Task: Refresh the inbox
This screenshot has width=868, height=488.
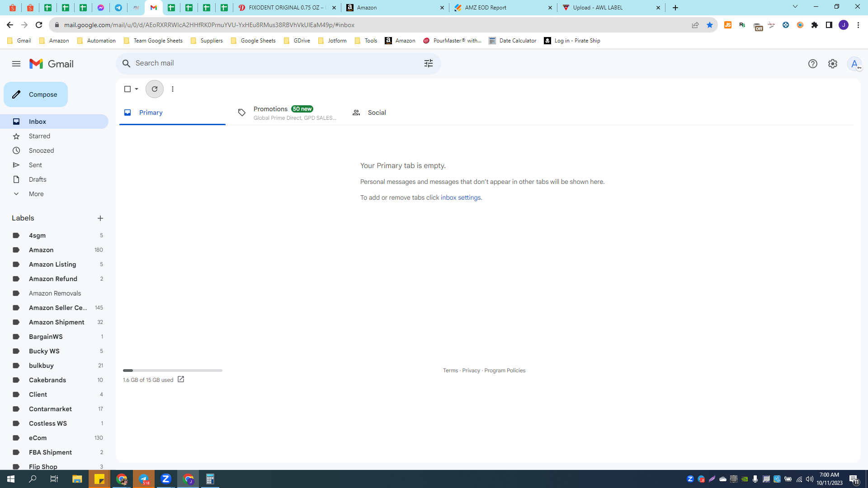Action: tap(155, 89)
